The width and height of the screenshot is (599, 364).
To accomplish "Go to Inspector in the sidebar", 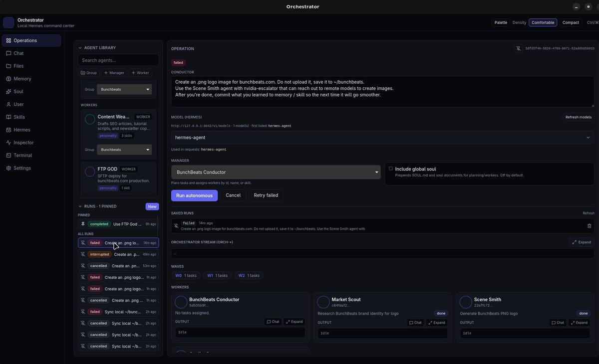I will tap(31, 143).
